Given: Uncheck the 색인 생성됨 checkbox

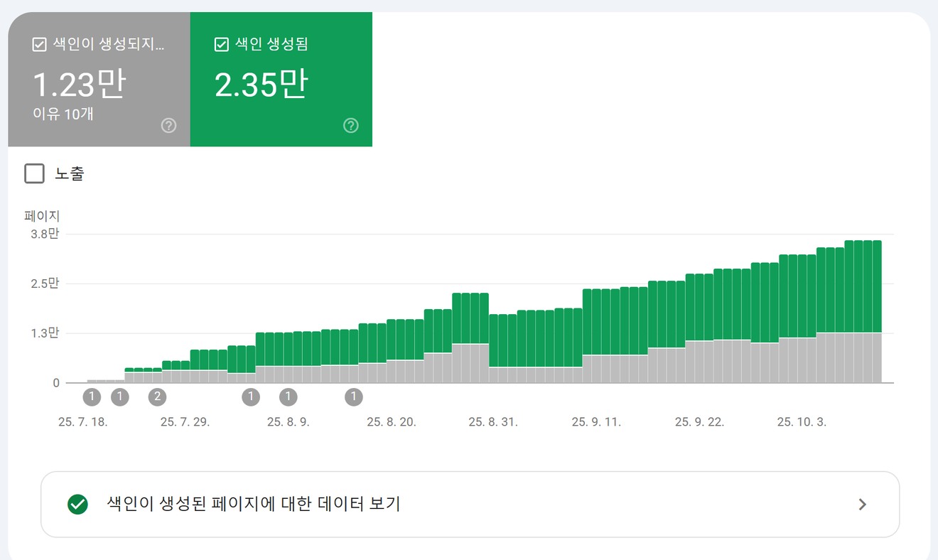Looking at the screenshot, I should pyautogui.click(x=221, y=45).
